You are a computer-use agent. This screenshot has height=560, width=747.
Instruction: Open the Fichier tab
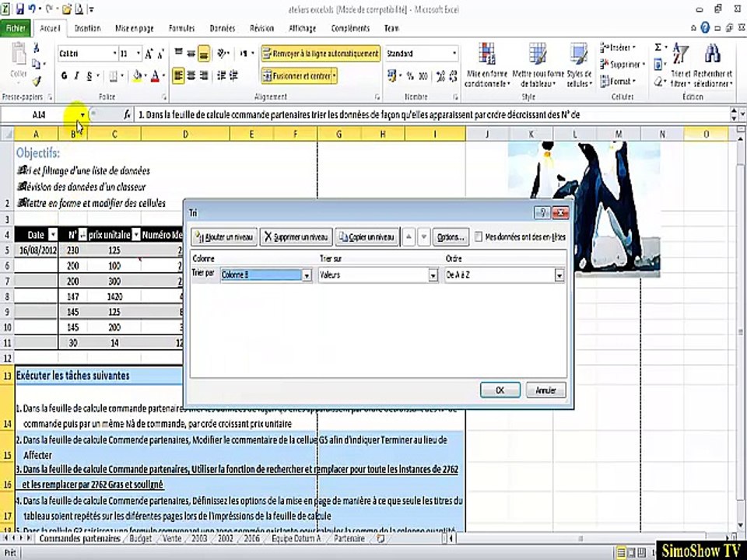[x=16, y=29]
